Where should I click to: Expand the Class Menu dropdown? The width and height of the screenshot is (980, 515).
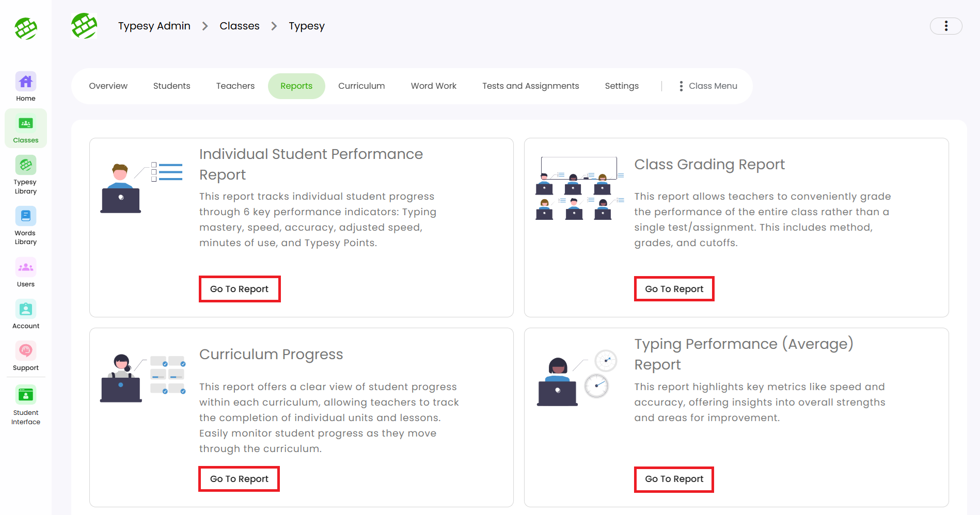coord(708,86)
